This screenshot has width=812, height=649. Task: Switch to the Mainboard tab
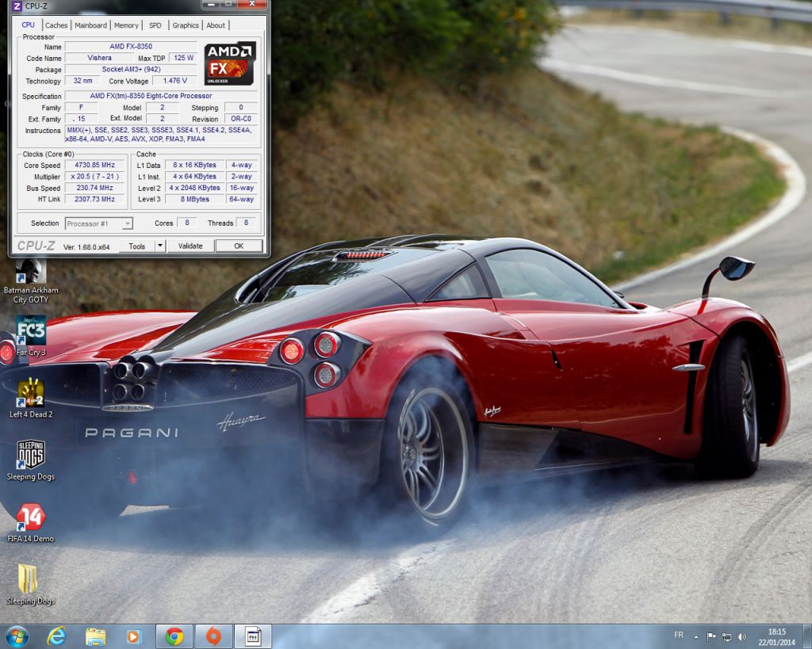[x=90, y=25]
